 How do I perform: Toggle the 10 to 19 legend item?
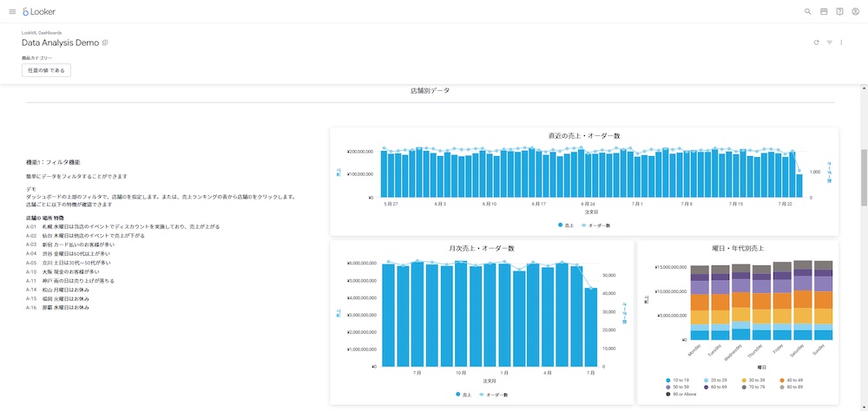tap(678, 380)
